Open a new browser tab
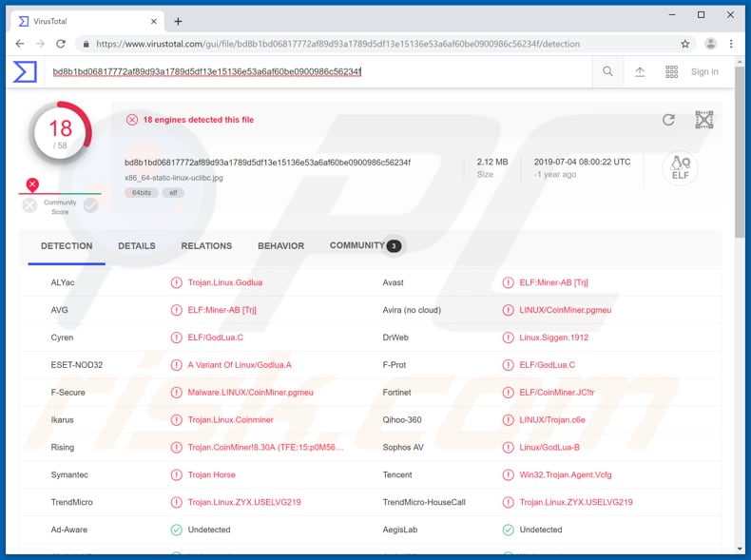Screen dimensions: 751x560 (x=178, y=22)
